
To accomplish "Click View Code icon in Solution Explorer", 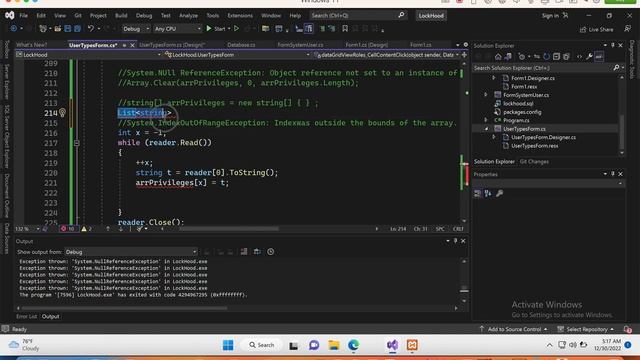I will pyautogui.click(x=579, y=57).
